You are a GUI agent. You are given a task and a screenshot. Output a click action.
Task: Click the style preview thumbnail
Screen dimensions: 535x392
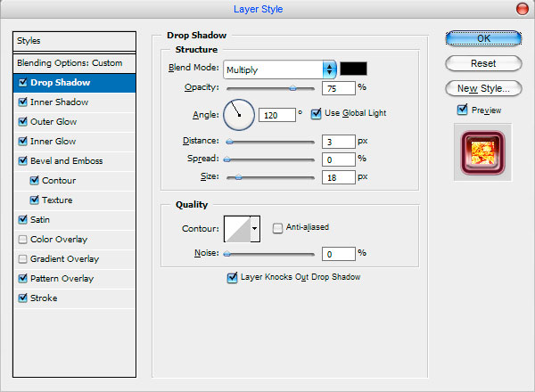[482, 152]
